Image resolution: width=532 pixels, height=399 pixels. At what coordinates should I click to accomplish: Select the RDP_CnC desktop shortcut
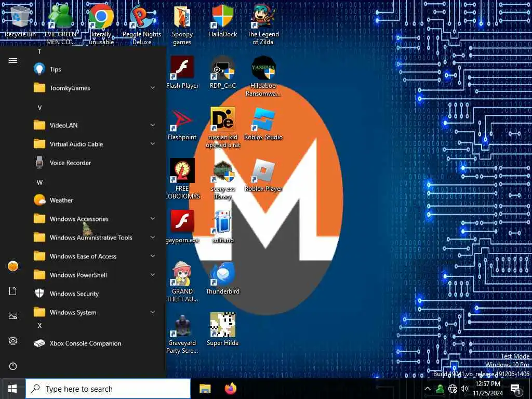click(222, 72)
